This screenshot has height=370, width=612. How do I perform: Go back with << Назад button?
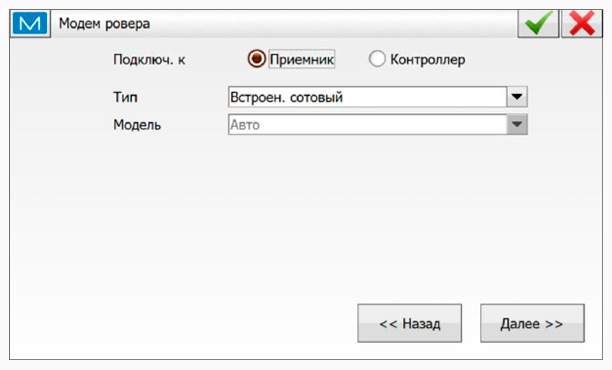(410, 323)
